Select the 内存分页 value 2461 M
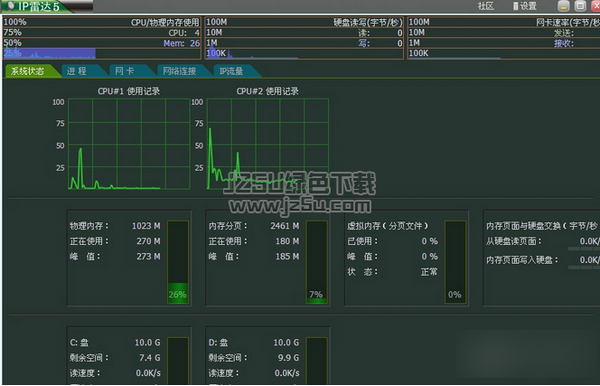This screenshot has height=386, width=600. (x=285, y=226)
